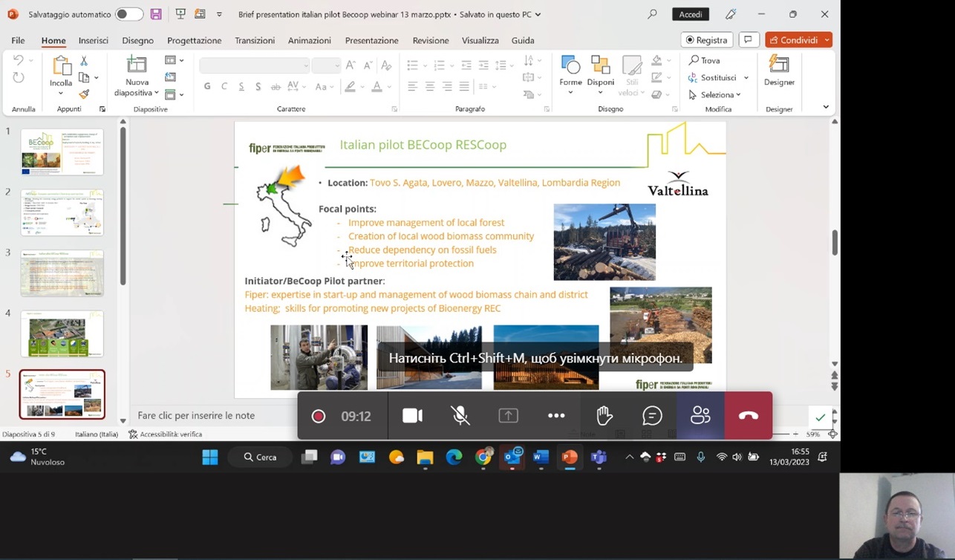Click the Cerca taskbar search box

click(261, 458)
